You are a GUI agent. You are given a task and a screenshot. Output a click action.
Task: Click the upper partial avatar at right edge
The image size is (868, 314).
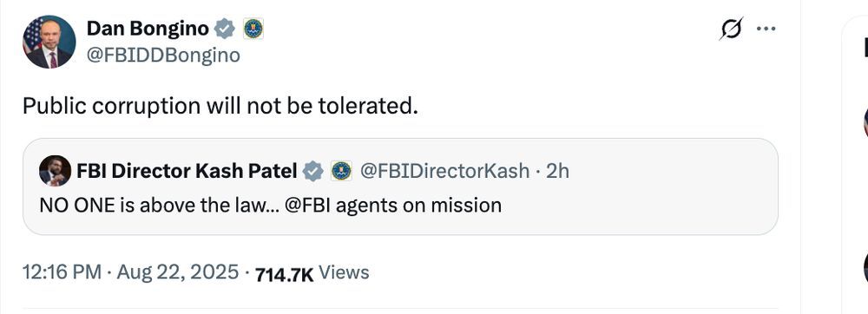point(865,121)
